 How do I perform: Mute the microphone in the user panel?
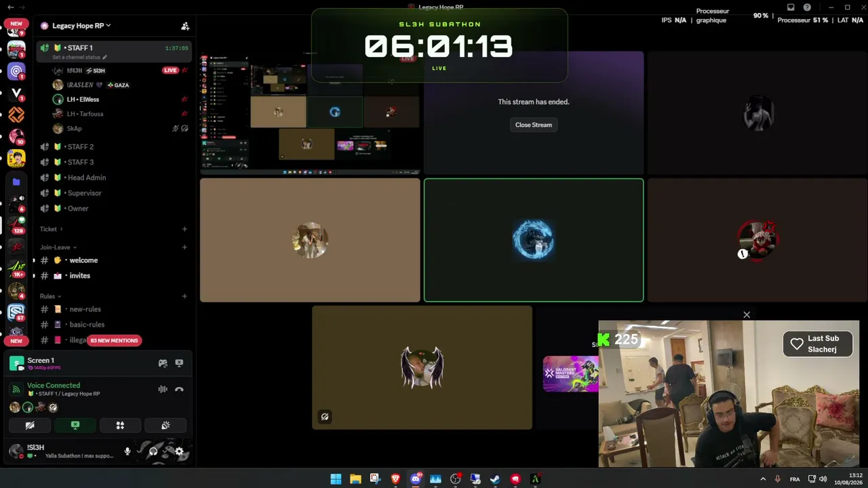click(127, 451)
